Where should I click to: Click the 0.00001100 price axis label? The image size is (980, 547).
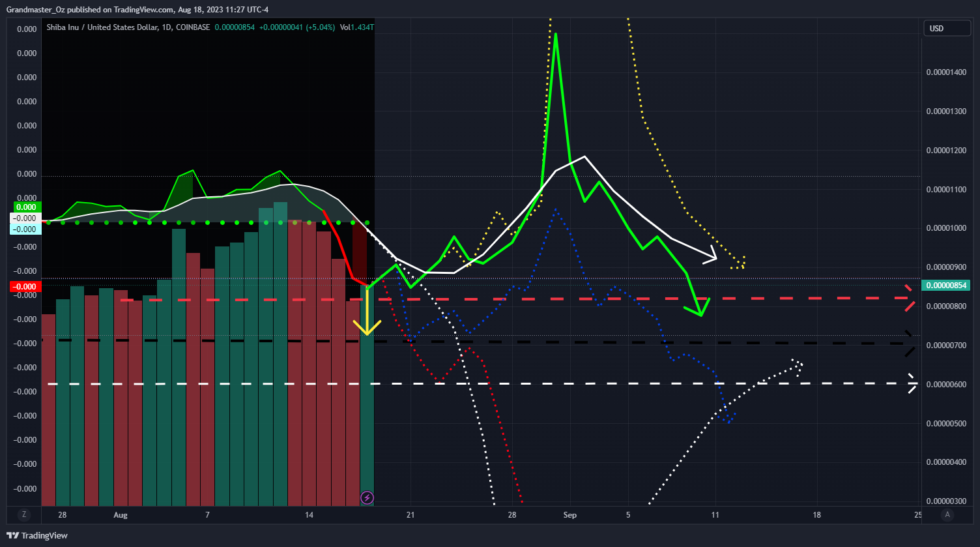pyautogui.click(x=946, y=190)
